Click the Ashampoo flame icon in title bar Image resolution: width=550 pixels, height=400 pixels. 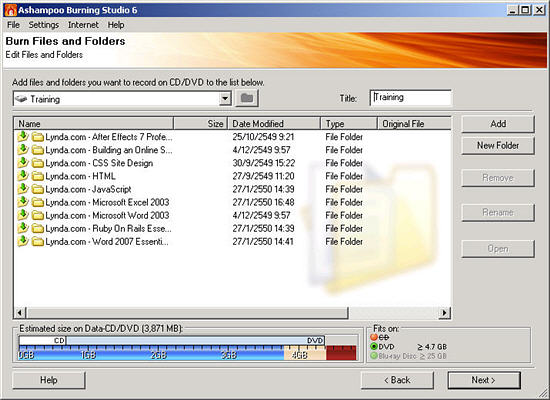11,10
